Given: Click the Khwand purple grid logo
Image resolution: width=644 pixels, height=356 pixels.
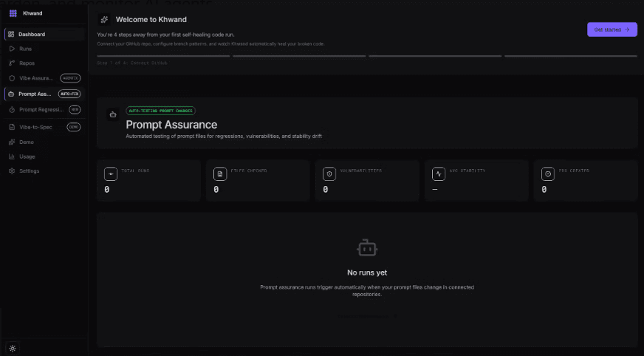Looking at the screenshot, I should pyautogui.click(x=13, y=13).
